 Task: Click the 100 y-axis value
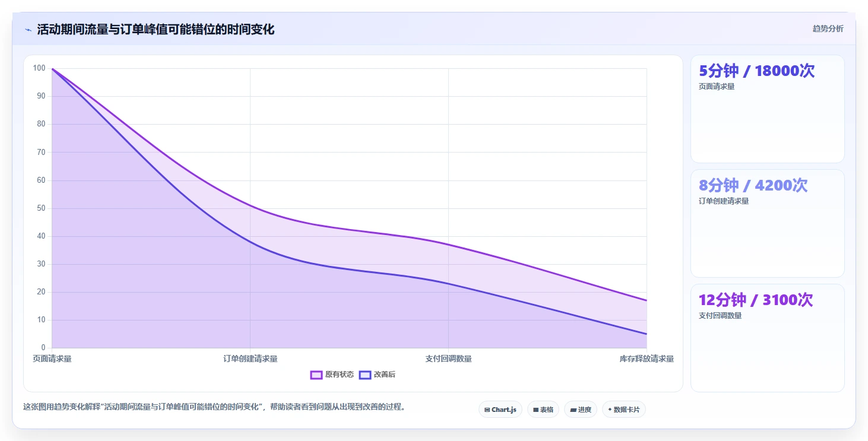[39, 68]
